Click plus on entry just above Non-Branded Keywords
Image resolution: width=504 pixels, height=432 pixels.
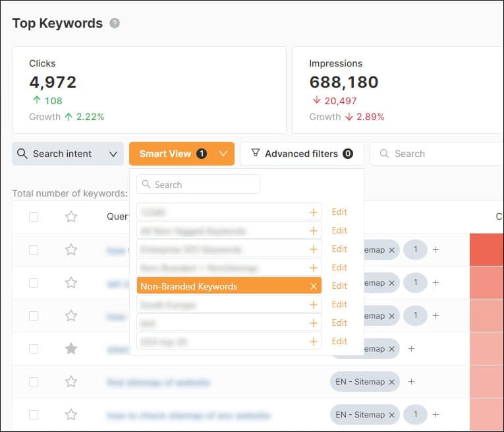[x=314, y=268]
